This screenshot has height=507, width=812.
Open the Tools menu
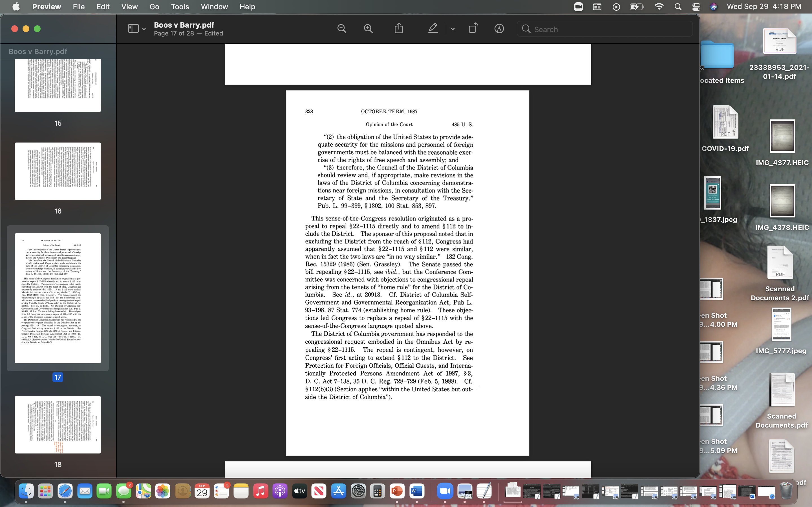pos(180,7)
